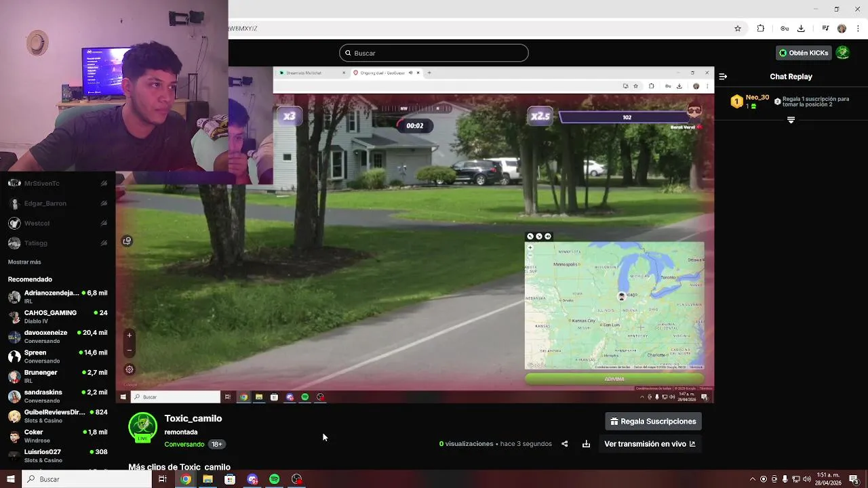Open recommended channel davooxeneize
The image size is (868, 488).
tap(58, 337)
